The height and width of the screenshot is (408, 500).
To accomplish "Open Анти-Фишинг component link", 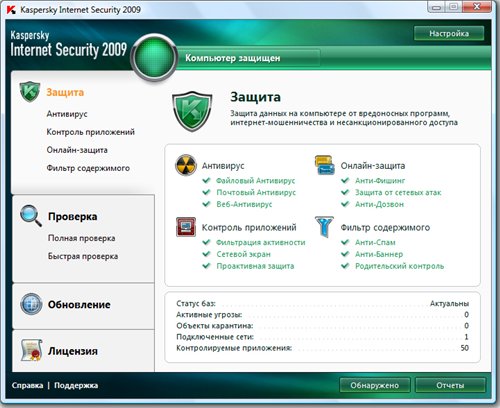I will pyautogui.click(x=380, y=180).
